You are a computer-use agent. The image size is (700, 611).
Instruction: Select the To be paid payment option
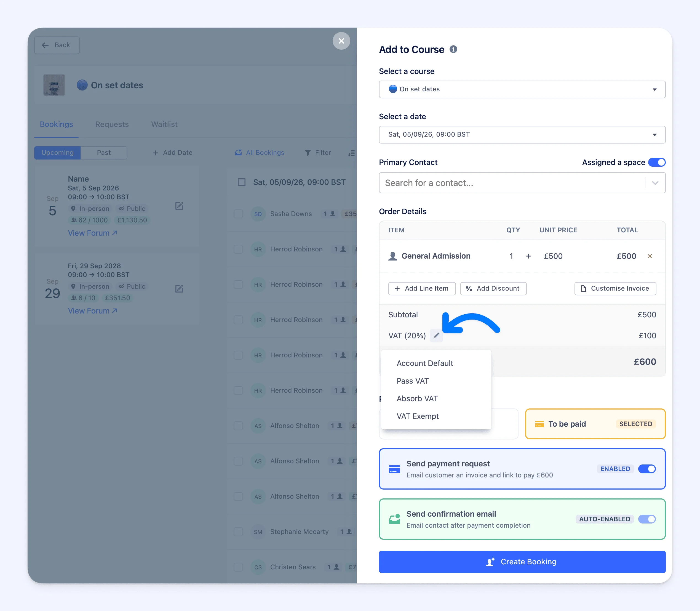(x=595, y=424)
